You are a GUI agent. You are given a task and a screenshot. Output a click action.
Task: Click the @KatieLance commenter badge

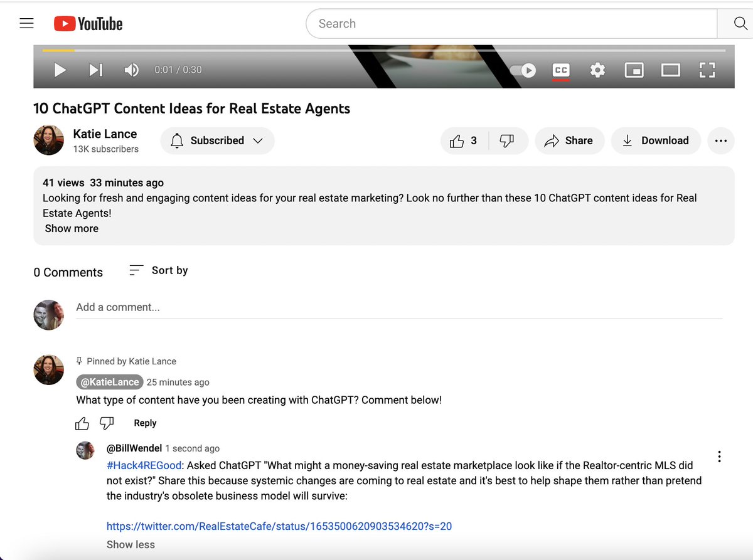tap(110, 382)
